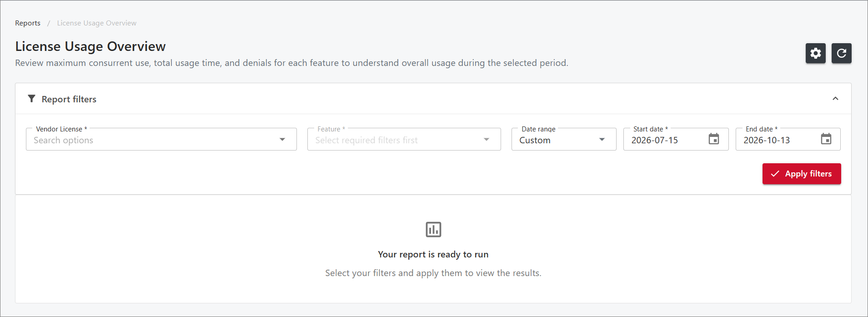Click the bar chart placeholder icon
868x317 pixels.
(433, 229)
